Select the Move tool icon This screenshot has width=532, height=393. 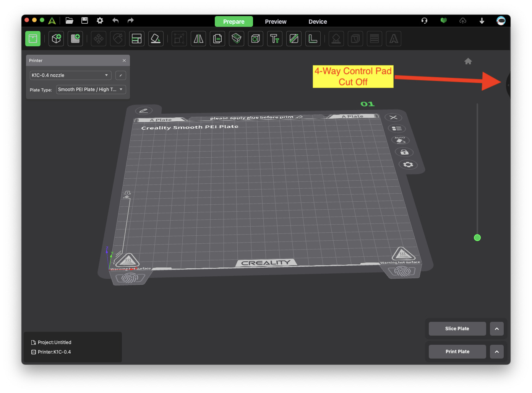[99, 39]
